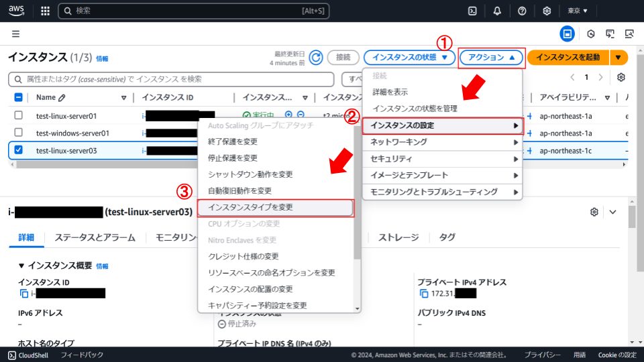Viewport: 644px width, 362px height.
Task: Sort by the Name column arrow
Action: [123, 98]
